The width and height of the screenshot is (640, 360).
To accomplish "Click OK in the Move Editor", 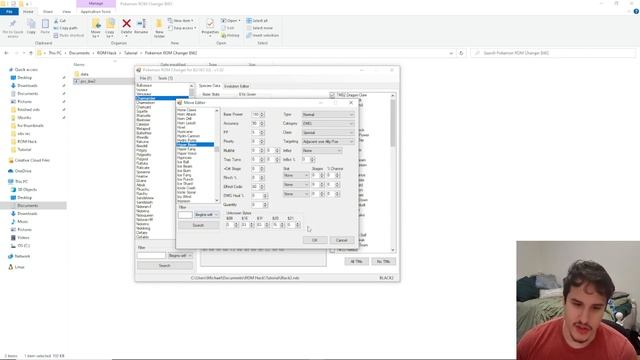I will click(x=315, y=240).
